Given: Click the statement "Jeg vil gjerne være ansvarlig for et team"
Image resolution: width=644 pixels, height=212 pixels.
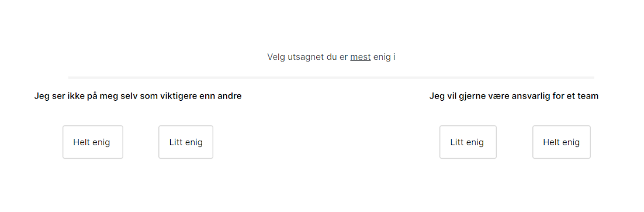Looking at the screenshot, I should click(514, 96).
